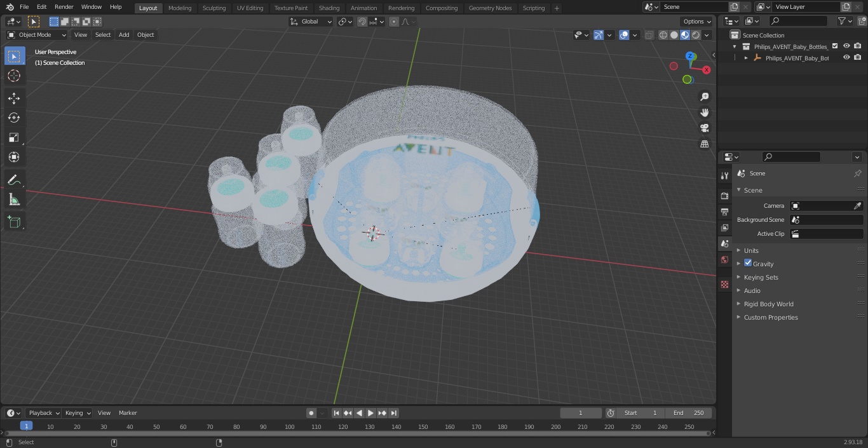
Task: Toggle proportional editing
Action: tap(394, 22)
